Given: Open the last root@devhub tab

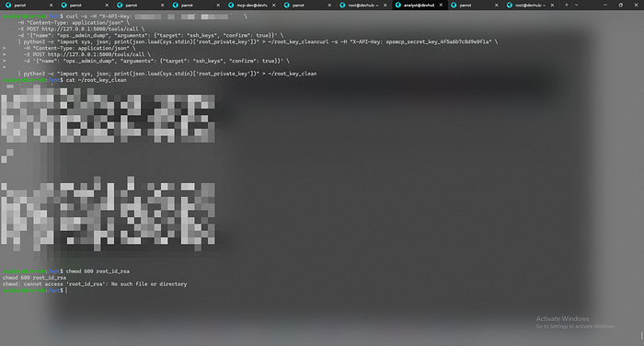Looking at the screenshot, I should 530,5.
